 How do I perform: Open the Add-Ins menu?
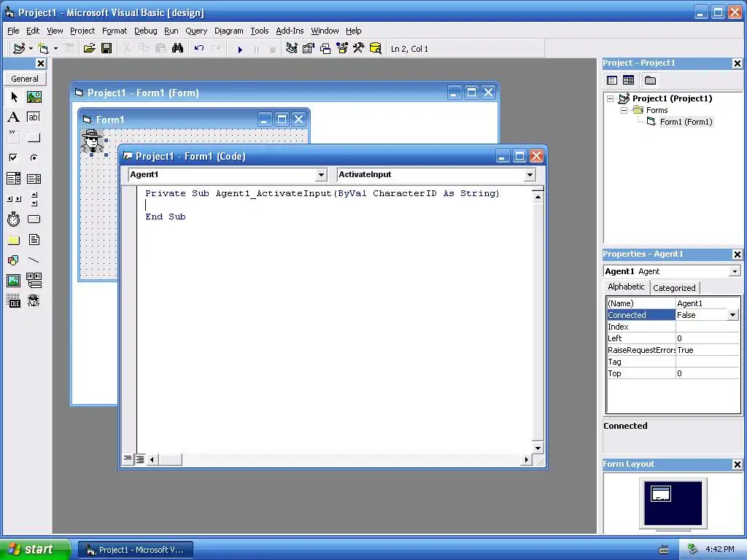[290, 31]
